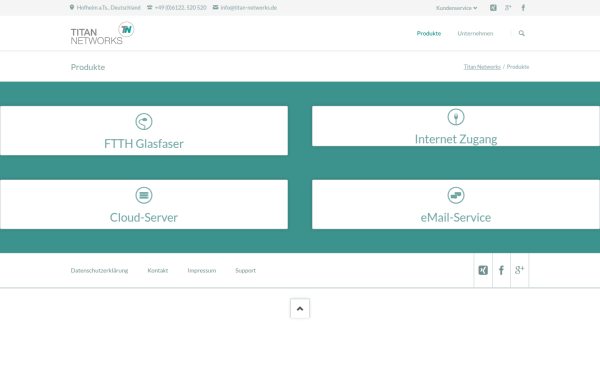Open the footer Facebook icon
Viewport: 600px width, 375px height.
click(x=501, y=270)
